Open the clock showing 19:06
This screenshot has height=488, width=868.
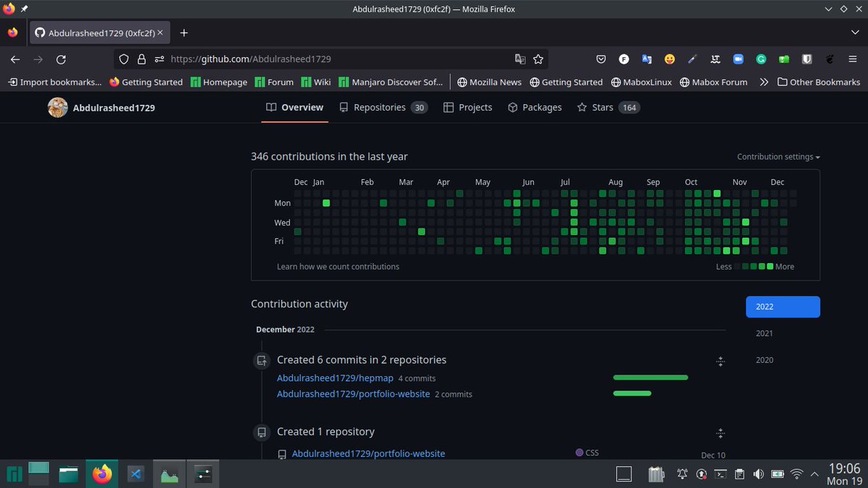click(843, 474)
